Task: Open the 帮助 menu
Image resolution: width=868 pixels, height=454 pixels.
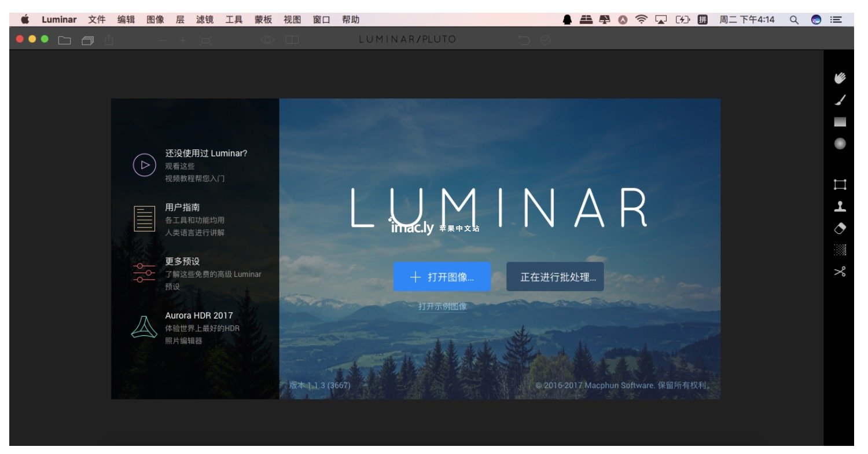Action: click(x=351, y=20)
